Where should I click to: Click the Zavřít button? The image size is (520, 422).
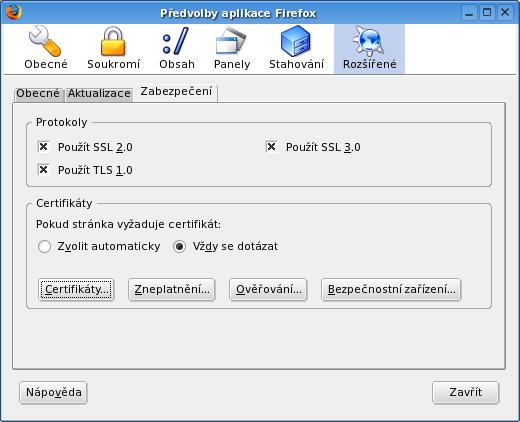point(466,392)
